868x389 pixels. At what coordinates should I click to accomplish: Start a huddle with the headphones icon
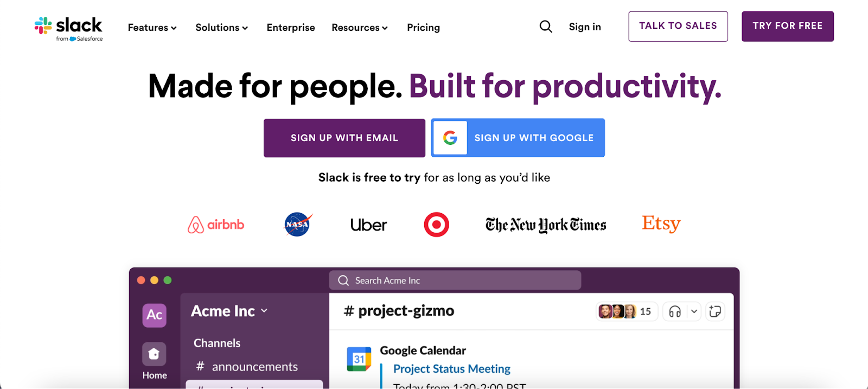tap(674, 311)
